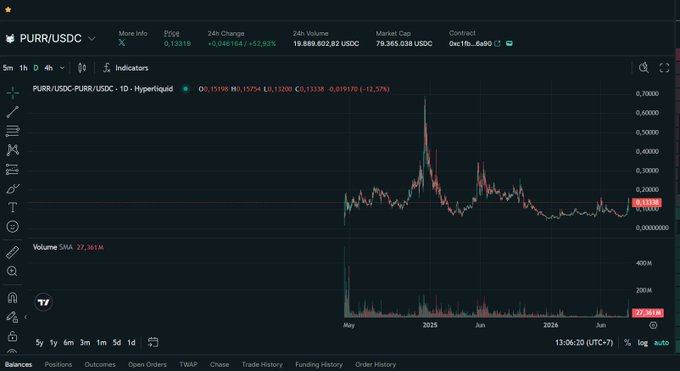Open the Indicators menu
This screenshot has height=371, width=680.
pyautogui.click(x=126, y=68)
